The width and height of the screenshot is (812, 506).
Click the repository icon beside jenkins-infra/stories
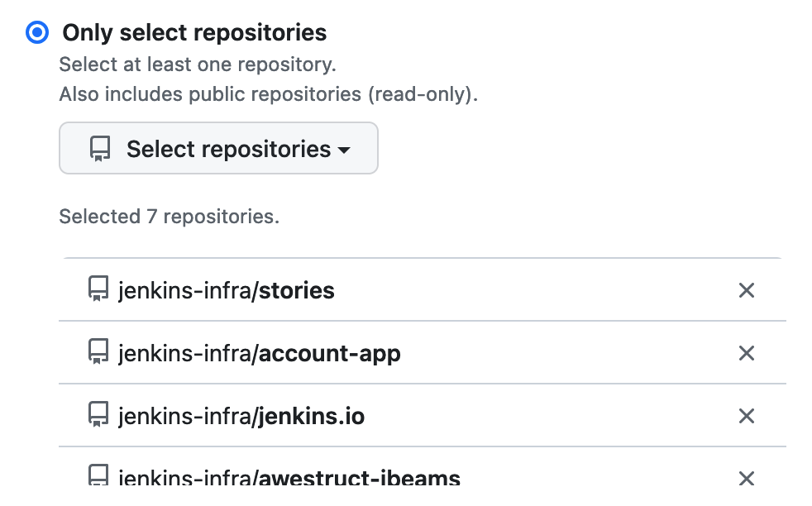pyautogui.click(x=98, y=289)
